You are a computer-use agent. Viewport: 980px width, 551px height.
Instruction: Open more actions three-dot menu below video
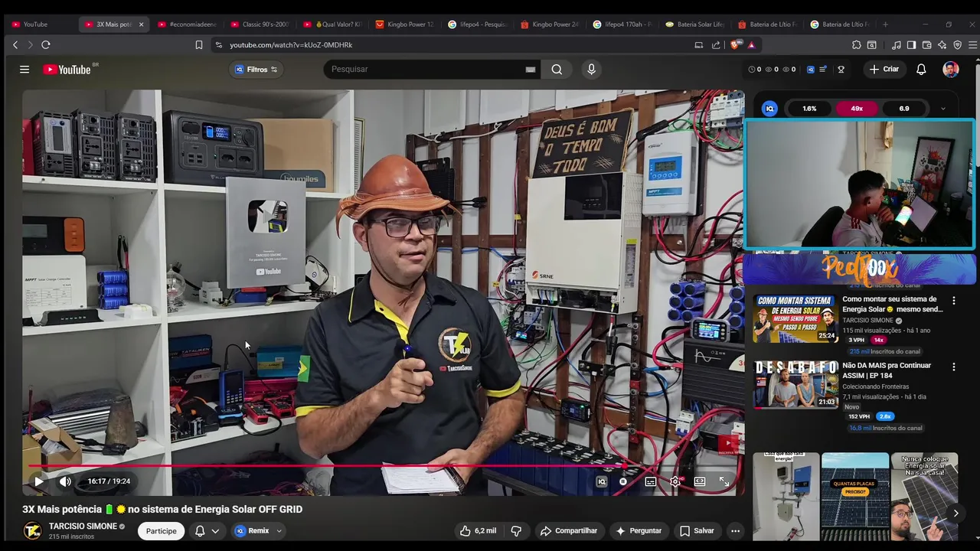click(735, 530)
